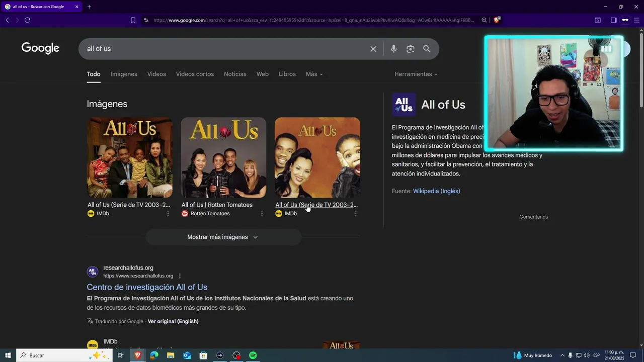Click the magnifier search button in Google

coord(427,49)
